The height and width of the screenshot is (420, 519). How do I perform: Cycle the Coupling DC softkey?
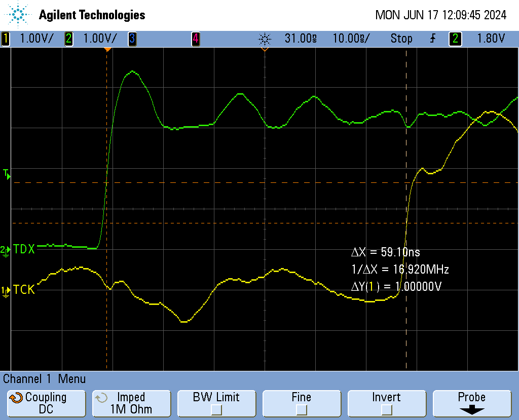[46, 403]
